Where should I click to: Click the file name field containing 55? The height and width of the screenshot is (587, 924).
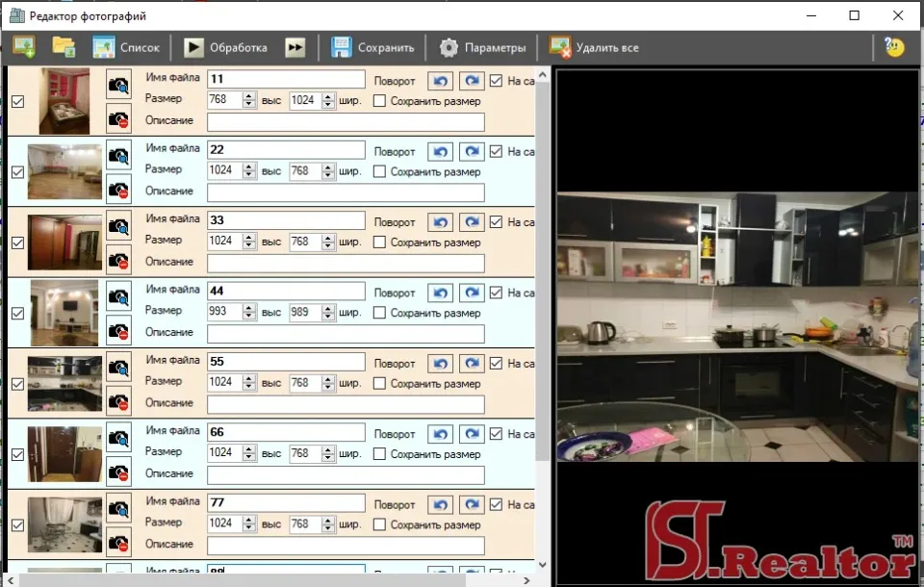(x=287, y=362)
